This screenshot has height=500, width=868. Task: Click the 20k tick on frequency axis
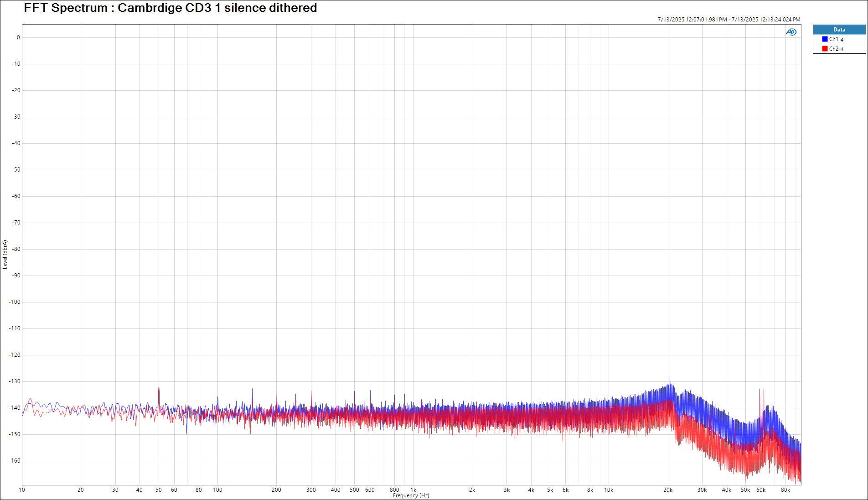click(x=667, y=490)
